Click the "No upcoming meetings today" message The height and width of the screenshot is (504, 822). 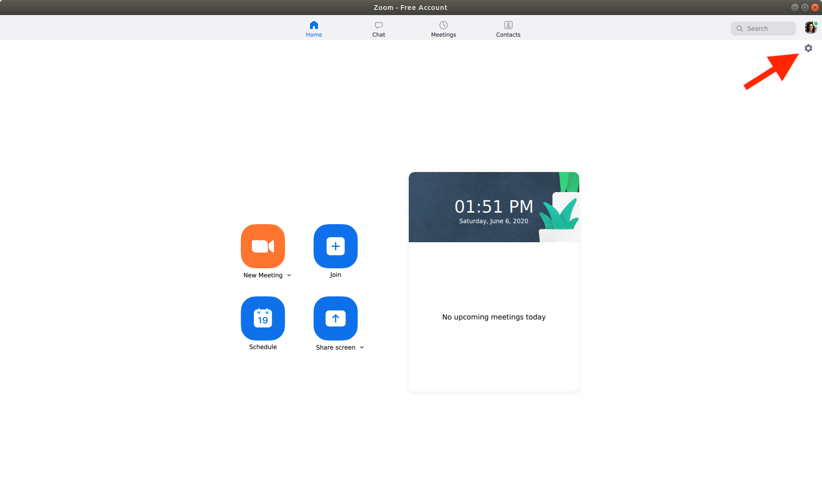click(x=494, y=317)
